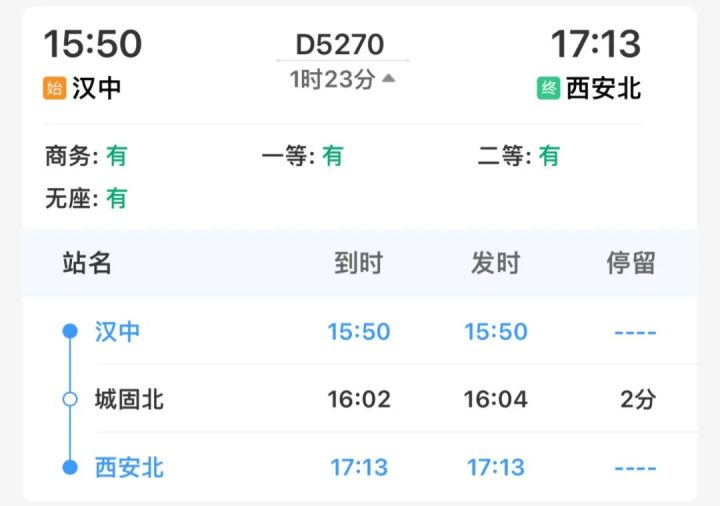Image resolution: width=720 pixels, height=506 pixels.
Task: Click the 站名 column header
Action: [x=87, y=263]
